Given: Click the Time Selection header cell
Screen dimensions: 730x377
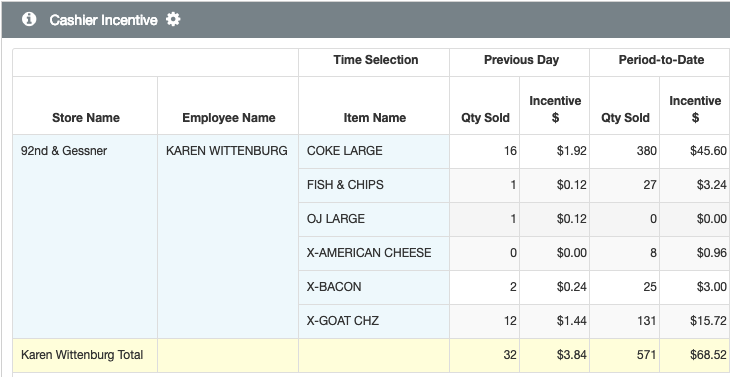Looking at the screenshot, I should 376,60.
